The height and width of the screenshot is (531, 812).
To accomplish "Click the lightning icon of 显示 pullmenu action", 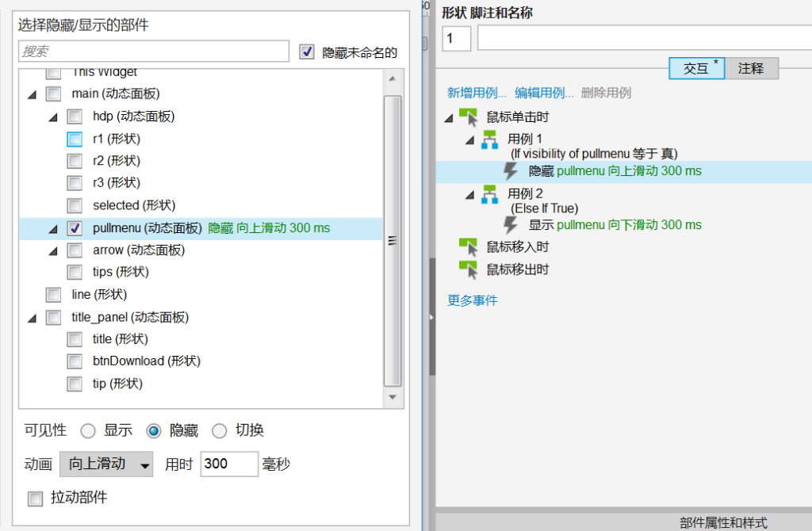I will (x=511, y=224).
